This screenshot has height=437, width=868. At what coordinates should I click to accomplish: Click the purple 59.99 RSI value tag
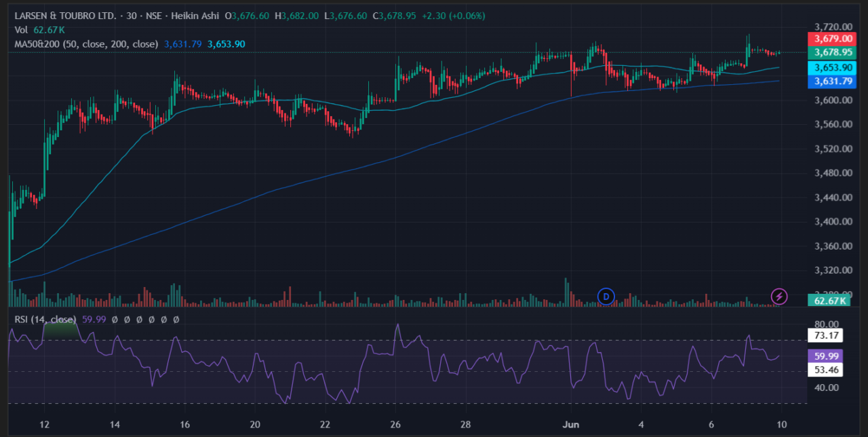[x=827, y=356]
